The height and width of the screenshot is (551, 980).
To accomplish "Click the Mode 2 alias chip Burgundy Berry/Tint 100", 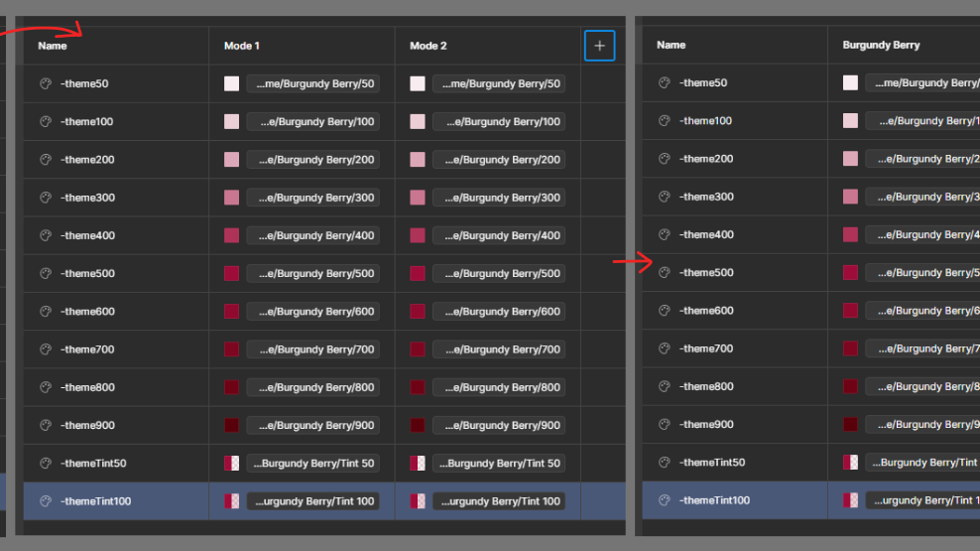I will pyautogui.click(x=499, y=501).
